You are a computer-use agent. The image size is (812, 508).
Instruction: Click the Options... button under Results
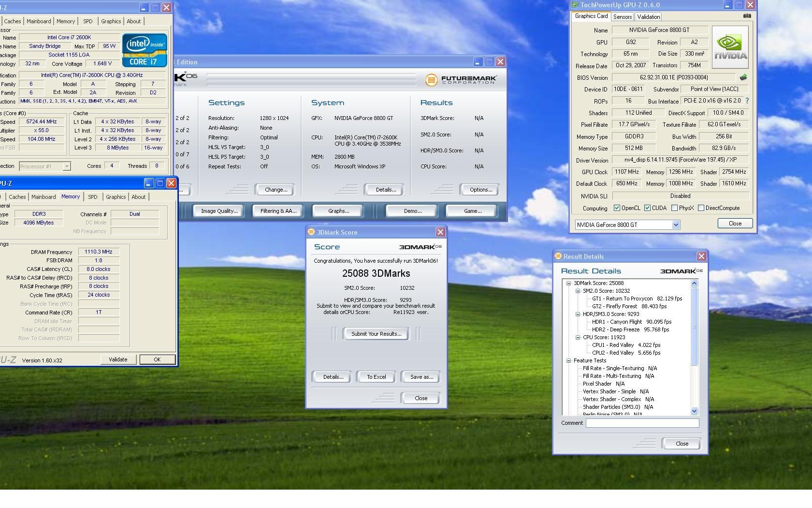click(x=481, y=190)
